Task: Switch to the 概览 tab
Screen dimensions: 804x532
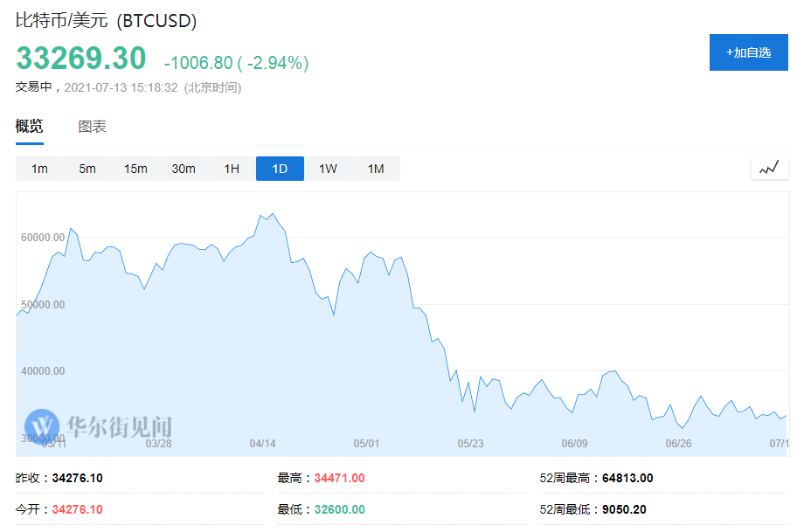Action: (x=29, y=127)
